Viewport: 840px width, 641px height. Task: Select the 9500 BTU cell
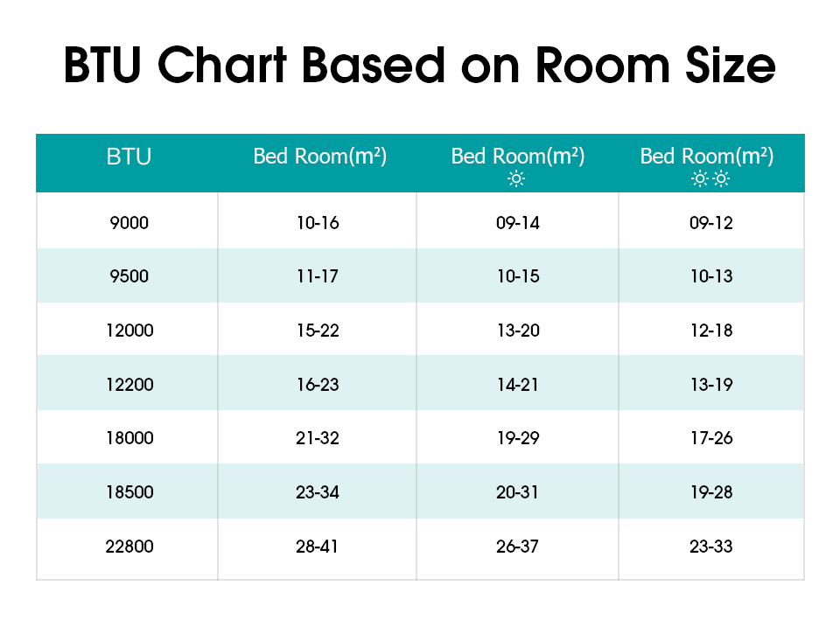(x=129, y=276)
